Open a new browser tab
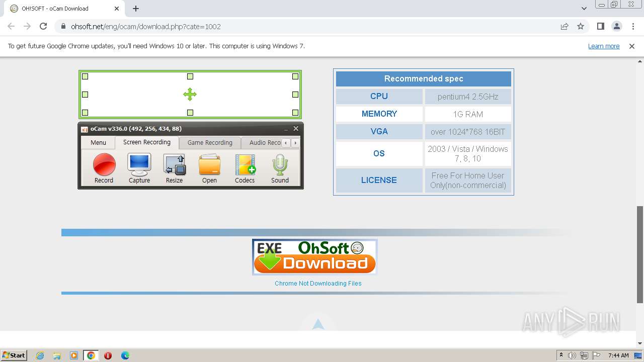The image size is (644, 362). (x=136, y=9)
